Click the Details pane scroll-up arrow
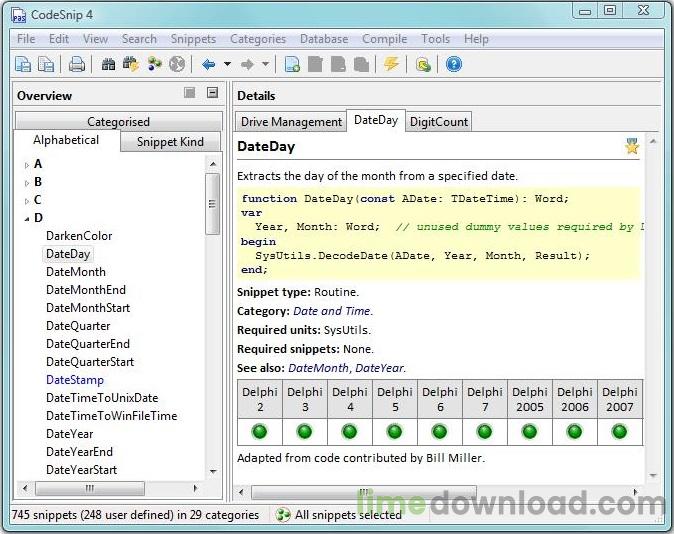Viewport: 674px width, 534px height. (653, 141)
